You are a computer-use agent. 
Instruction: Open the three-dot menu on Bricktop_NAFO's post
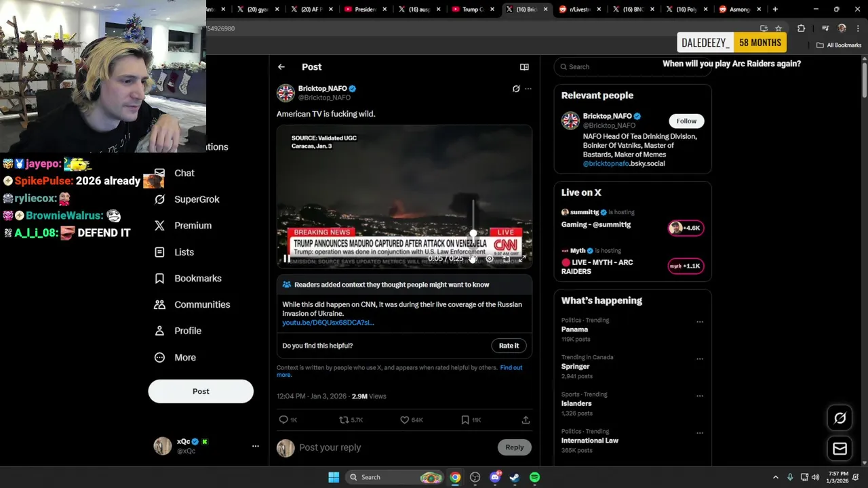click(528, 89)
